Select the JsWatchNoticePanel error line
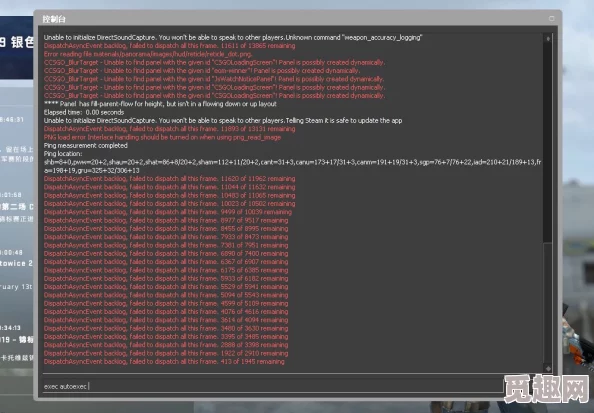Viewport: 594px width, 413px height. pos(214,79)
